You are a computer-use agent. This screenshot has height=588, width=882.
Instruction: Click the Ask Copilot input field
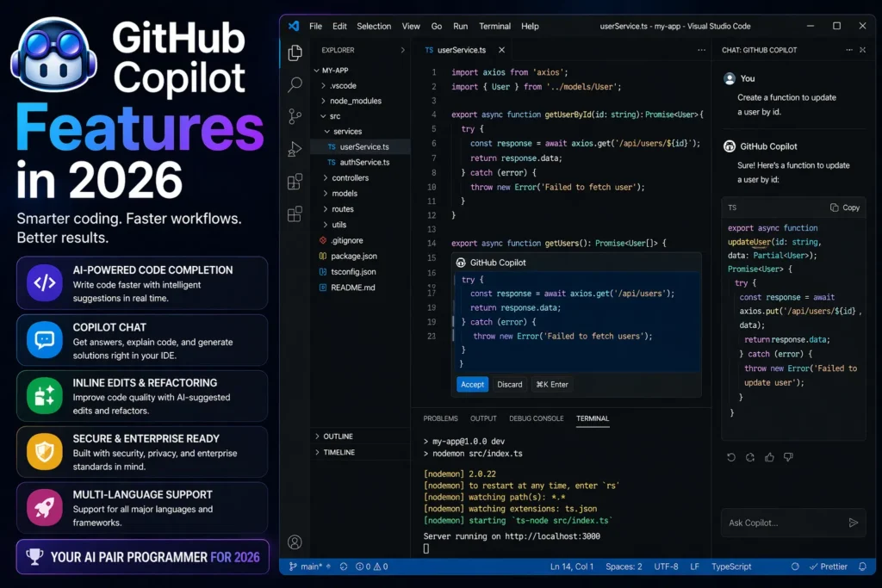tap(793, 523)
